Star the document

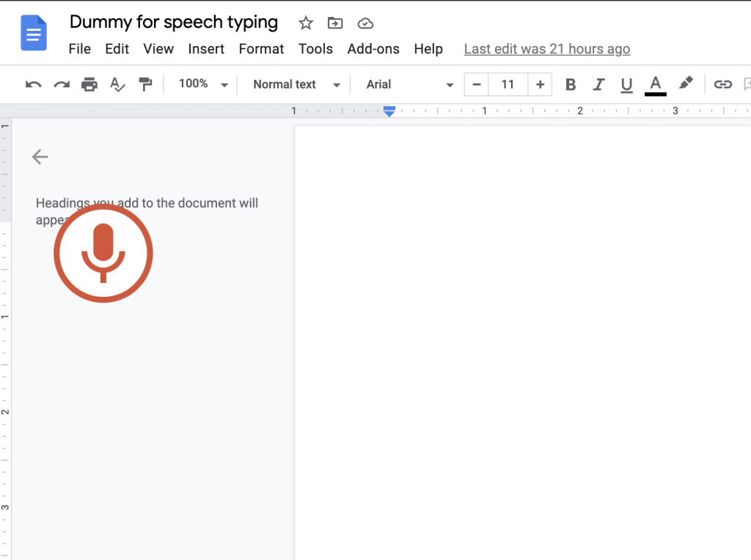pos(306,23)
